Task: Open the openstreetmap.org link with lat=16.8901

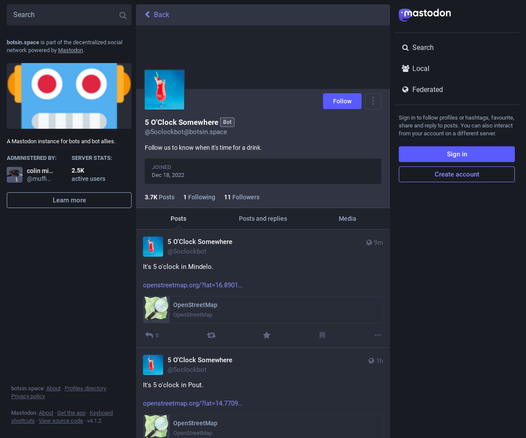Action: (x=192, y=285)
